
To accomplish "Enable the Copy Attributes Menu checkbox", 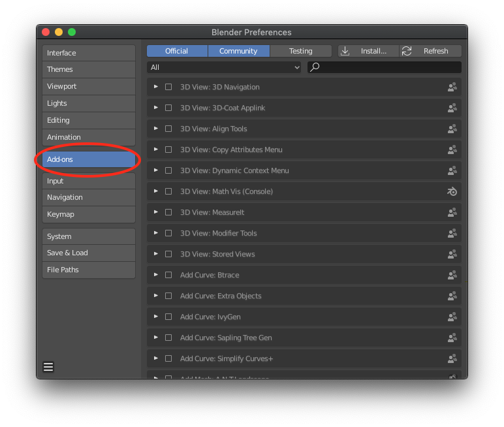I will click(168, 150).
